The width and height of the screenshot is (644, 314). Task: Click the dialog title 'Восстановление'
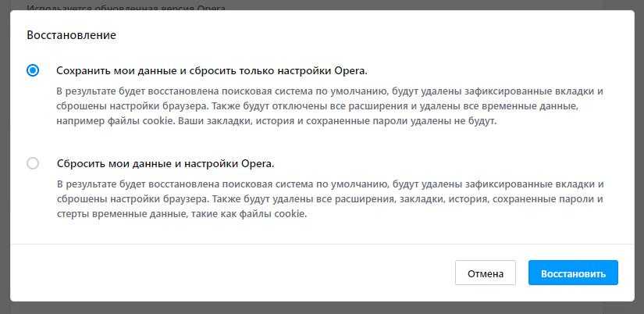click(x=72, y=35)
